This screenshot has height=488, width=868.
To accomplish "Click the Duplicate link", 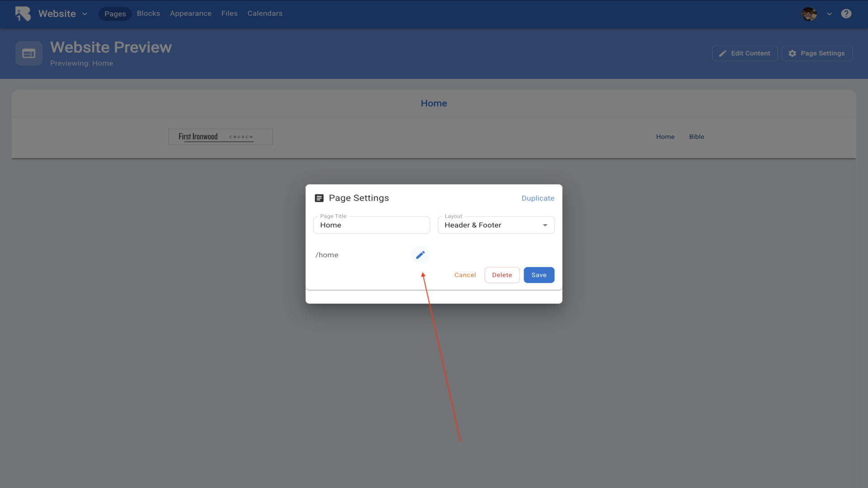I will pyautogui.click(x=538, y=198).
